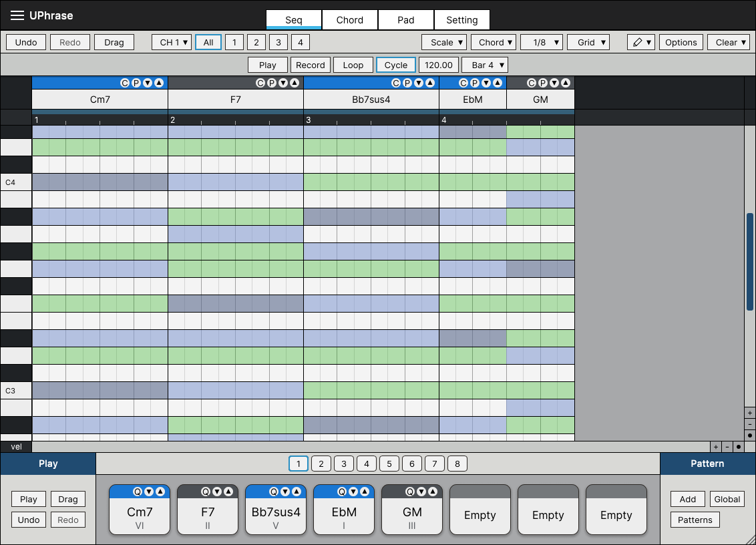Click the C icon above Bb7sus4 sequencer block
Image resolution: width=756 pixels, height=545 pixels.
coord(396,83)
